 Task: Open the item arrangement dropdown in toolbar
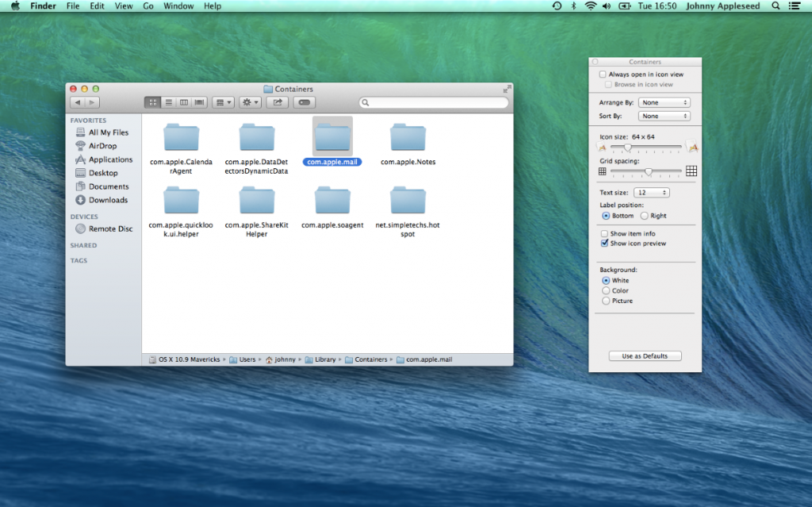pyautogui.click(x=223, y=102)
